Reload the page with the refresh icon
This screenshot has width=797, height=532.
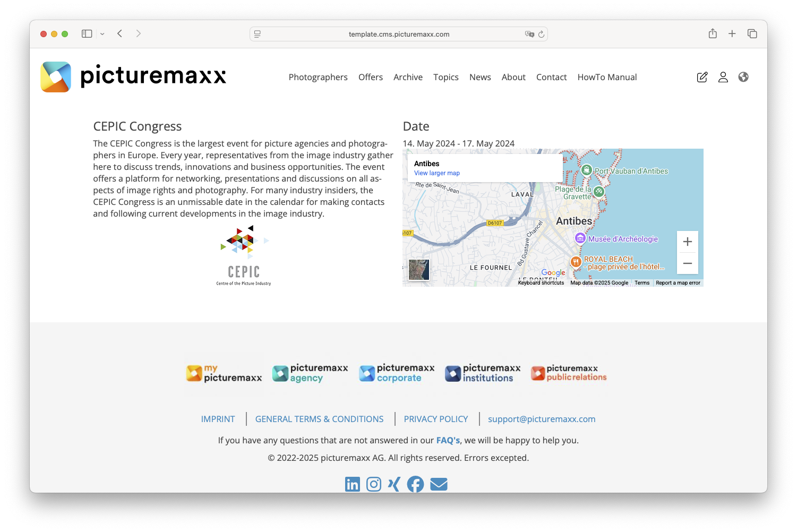pyautogui.click(x=541, y=34)
